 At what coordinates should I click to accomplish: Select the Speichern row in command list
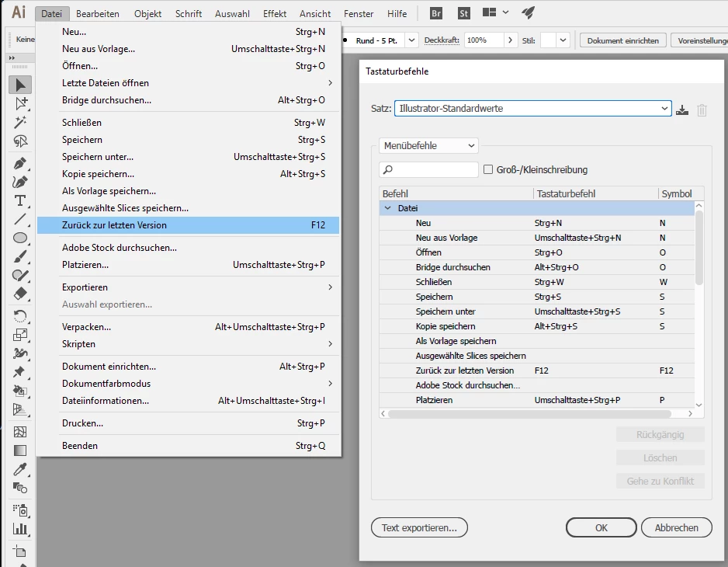tap(537, 297)
